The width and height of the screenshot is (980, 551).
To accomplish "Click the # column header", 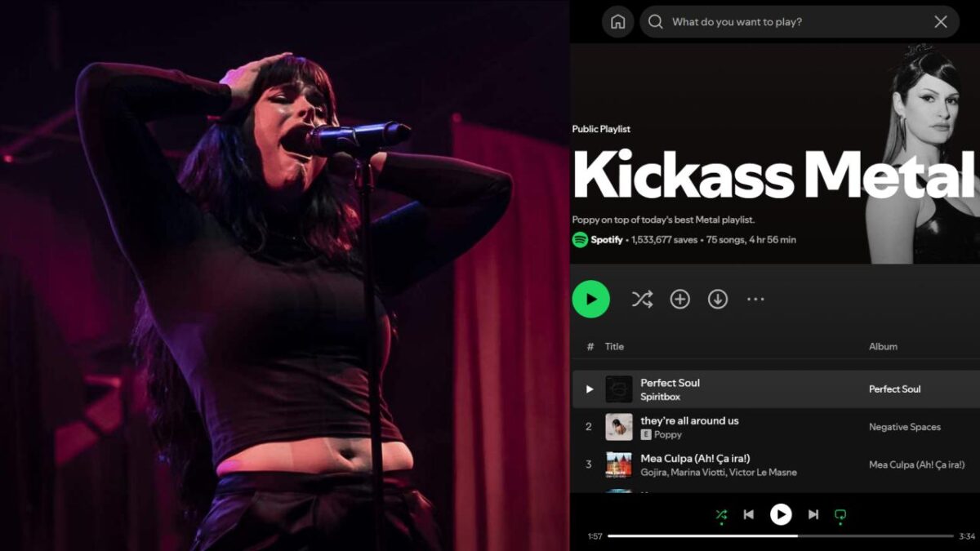I will click(x=590, y=346).
